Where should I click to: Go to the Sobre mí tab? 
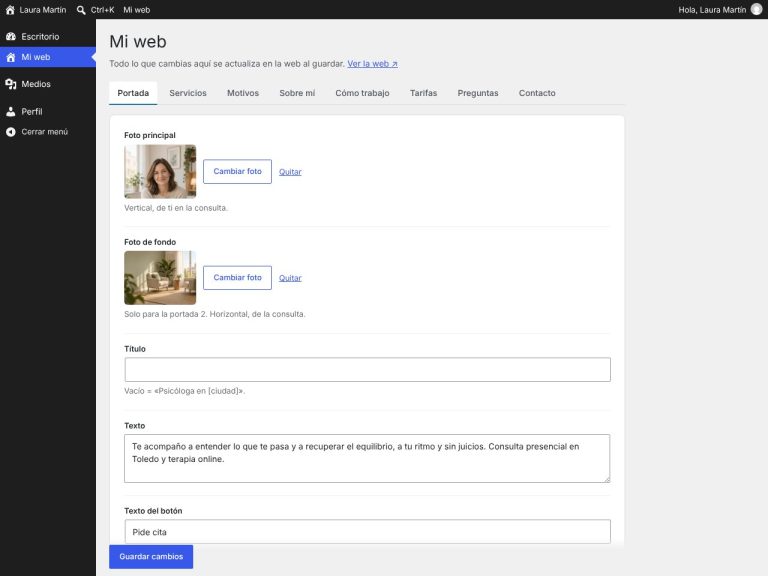[297, 93]
